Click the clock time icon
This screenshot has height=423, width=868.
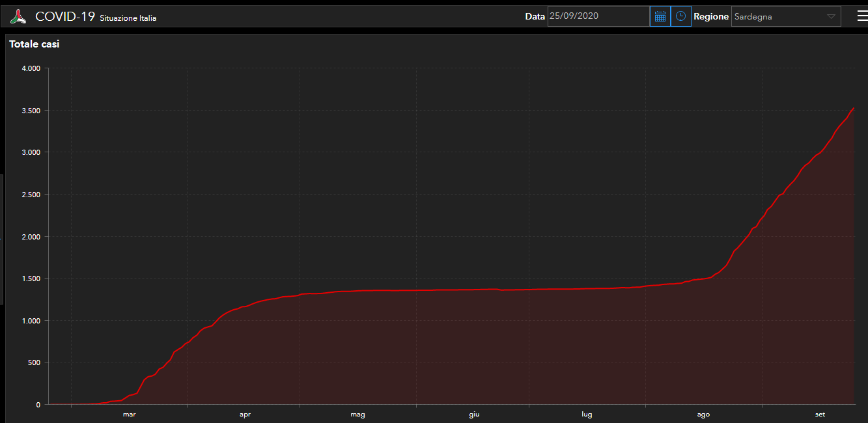tap(680, 16)
